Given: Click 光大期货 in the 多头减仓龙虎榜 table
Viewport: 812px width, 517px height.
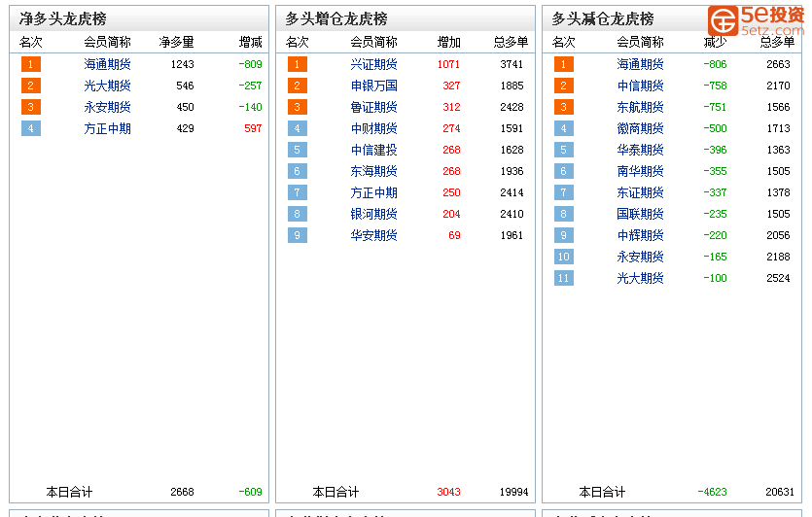Looking at the screenshot, I should click(640, 279).
